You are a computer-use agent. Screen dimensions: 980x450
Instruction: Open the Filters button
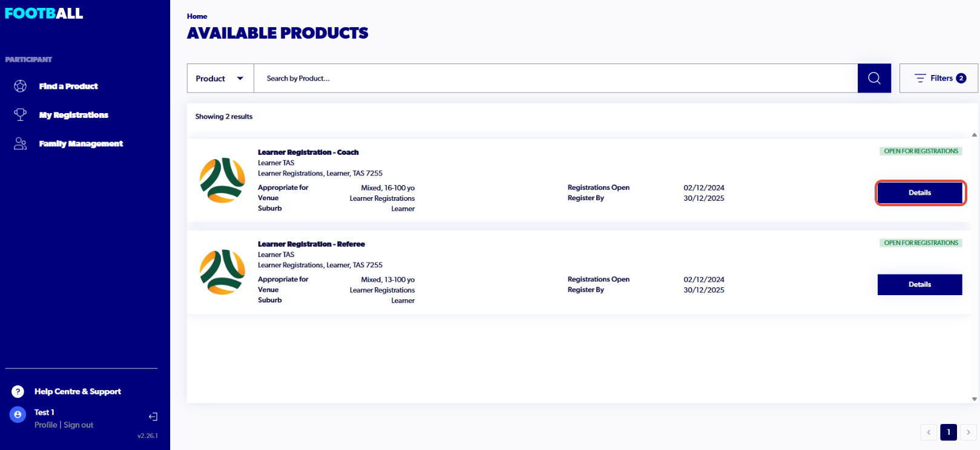939,78
